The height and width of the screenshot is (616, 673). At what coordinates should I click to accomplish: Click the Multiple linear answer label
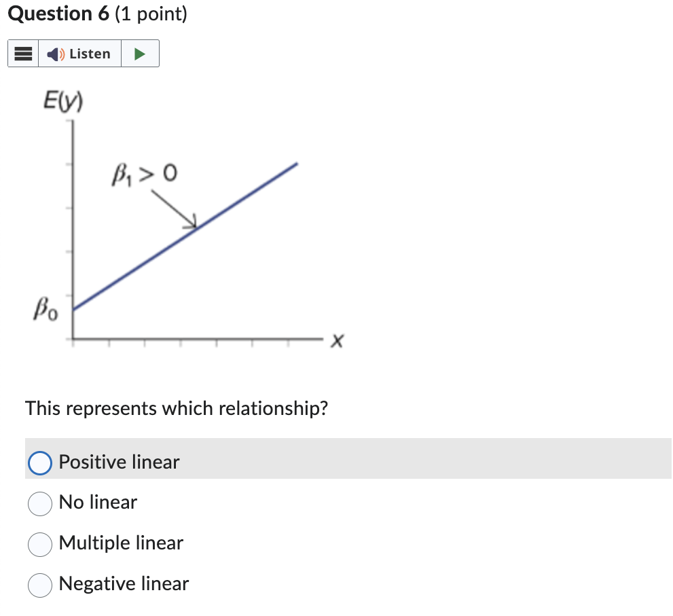coord(120,543)
